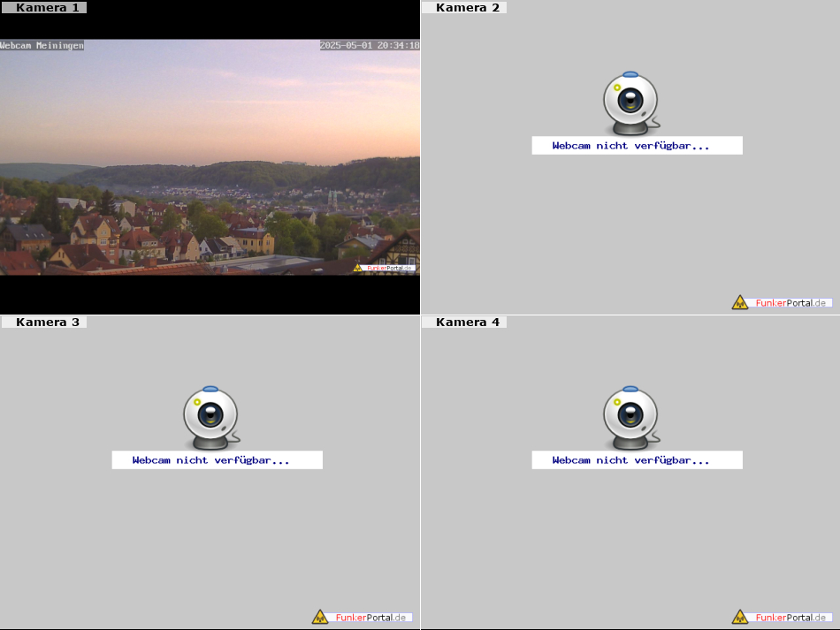Viewport: 840px width, 630px height.
Task: Click the timestamp 2025-05-01 20:34:18
Action: click(x=370, y=45)
